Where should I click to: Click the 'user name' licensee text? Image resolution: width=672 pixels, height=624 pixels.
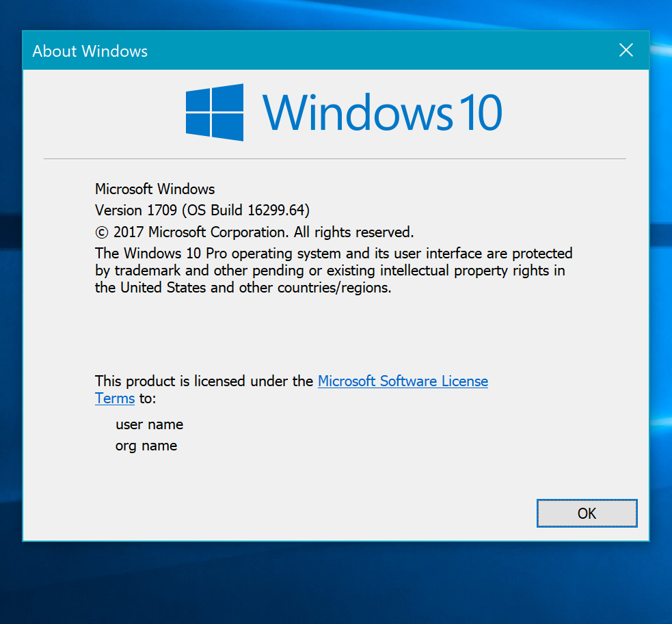pos(149,424)
